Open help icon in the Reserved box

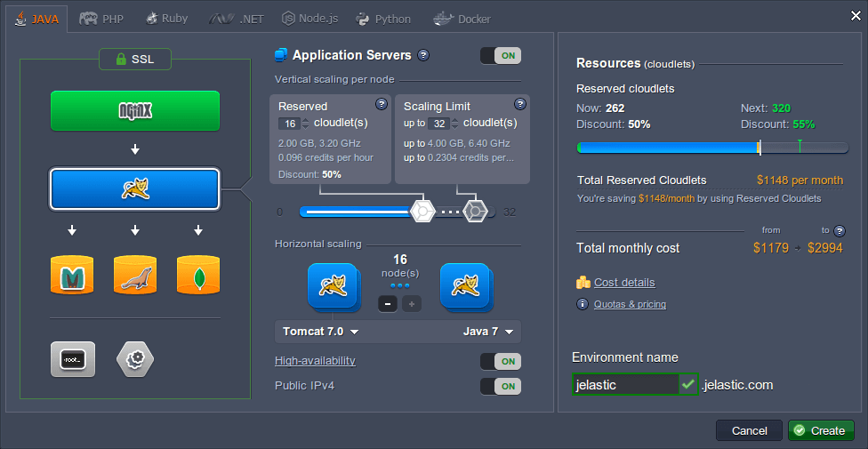[x=381, y=104]
